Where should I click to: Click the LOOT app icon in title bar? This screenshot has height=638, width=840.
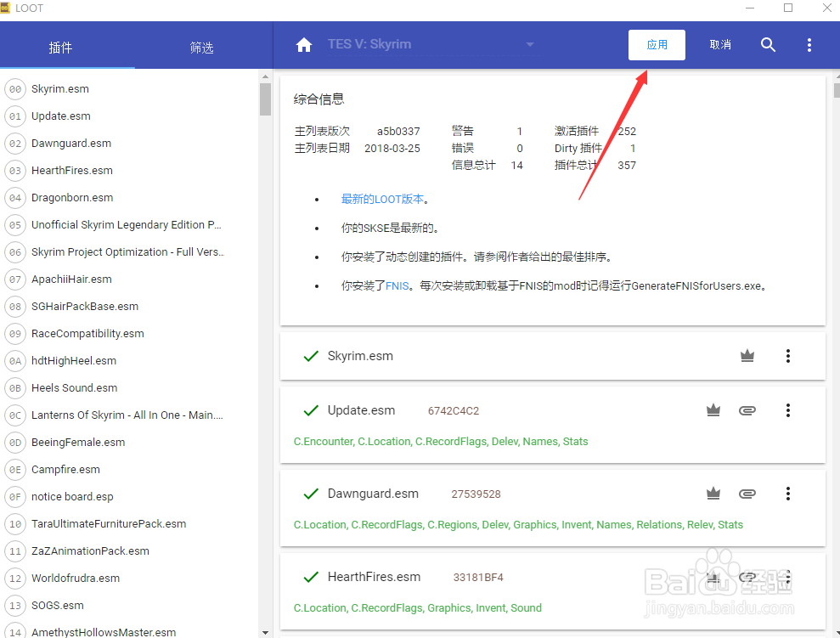(5, 8)
